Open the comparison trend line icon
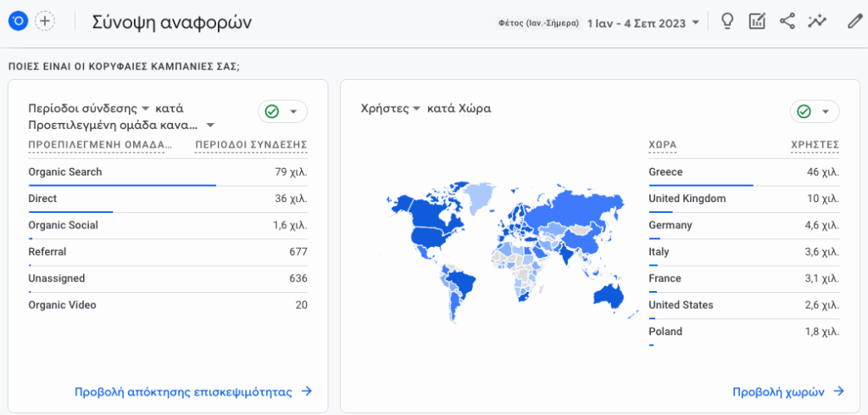Screen dimensions: 868x415 pyautogui.click(x=817, y=22)
